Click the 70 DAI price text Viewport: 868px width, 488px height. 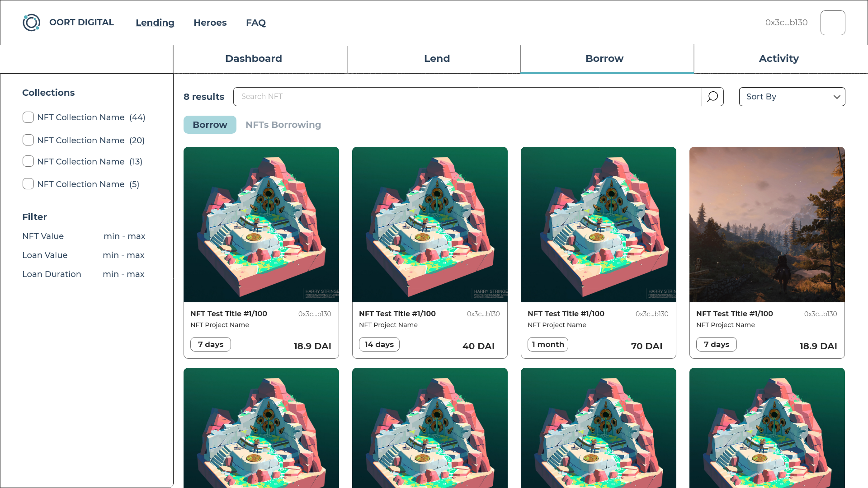click(646, 346)
